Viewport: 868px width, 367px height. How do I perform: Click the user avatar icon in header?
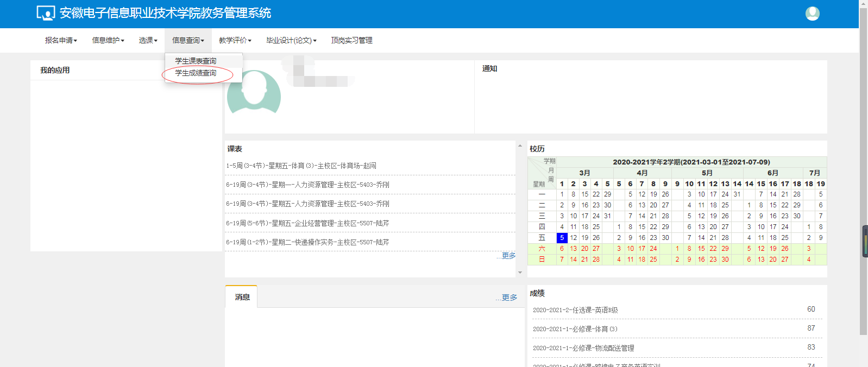[x=812, y=14]
